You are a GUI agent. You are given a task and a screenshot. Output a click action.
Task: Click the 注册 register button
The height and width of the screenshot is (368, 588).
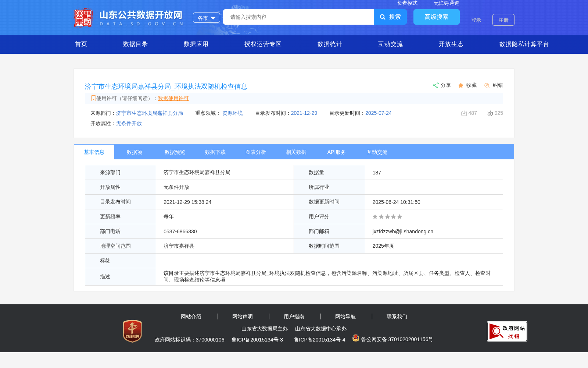[503, 20]
